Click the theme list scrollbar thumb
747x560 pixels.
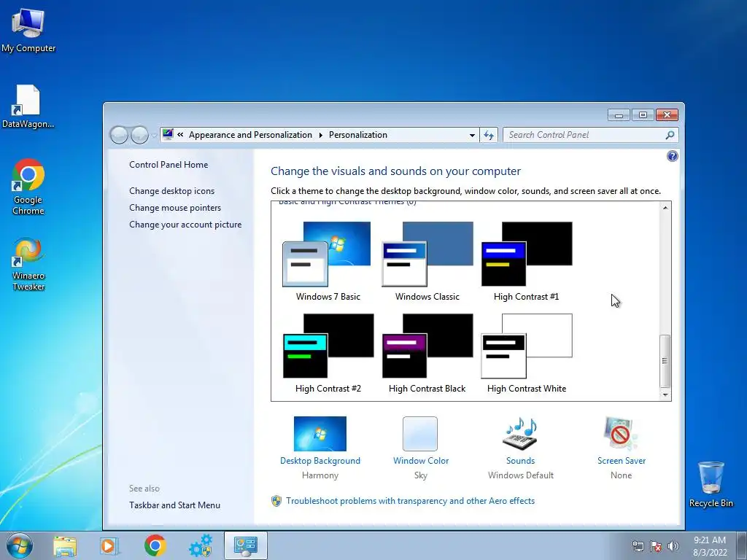[x=665, y=361]
